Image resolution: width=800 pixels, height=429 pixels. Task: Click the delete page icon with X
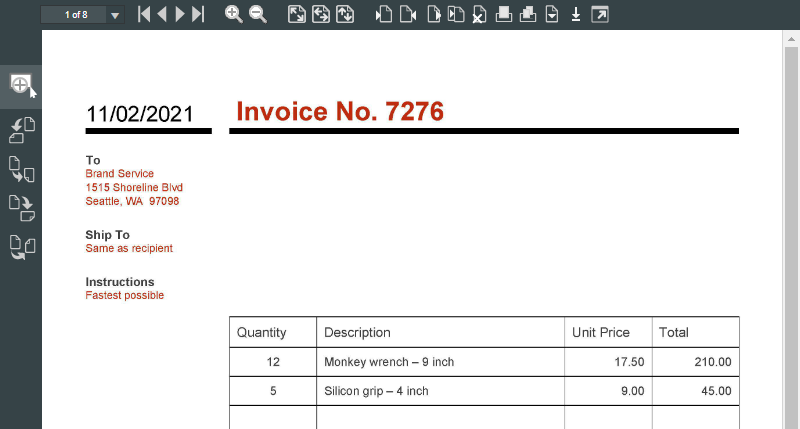coord(480,14)
